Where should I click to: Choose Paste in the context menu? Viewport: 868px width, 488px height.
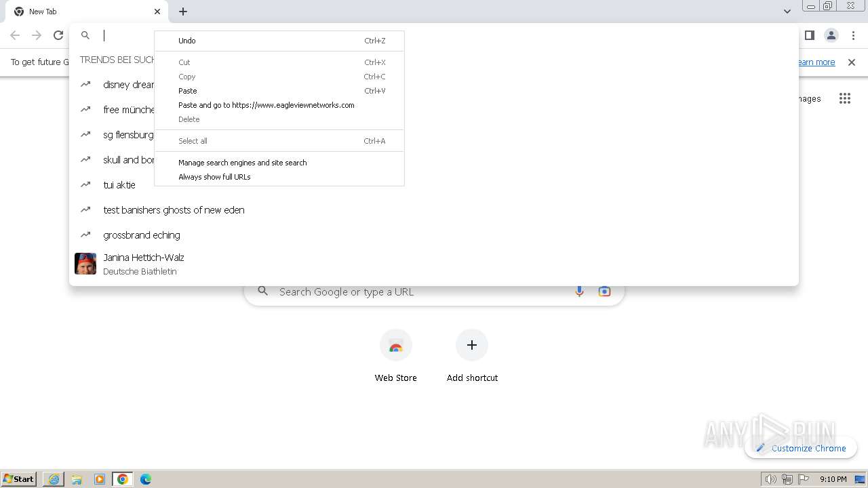(x=279, y=91)
